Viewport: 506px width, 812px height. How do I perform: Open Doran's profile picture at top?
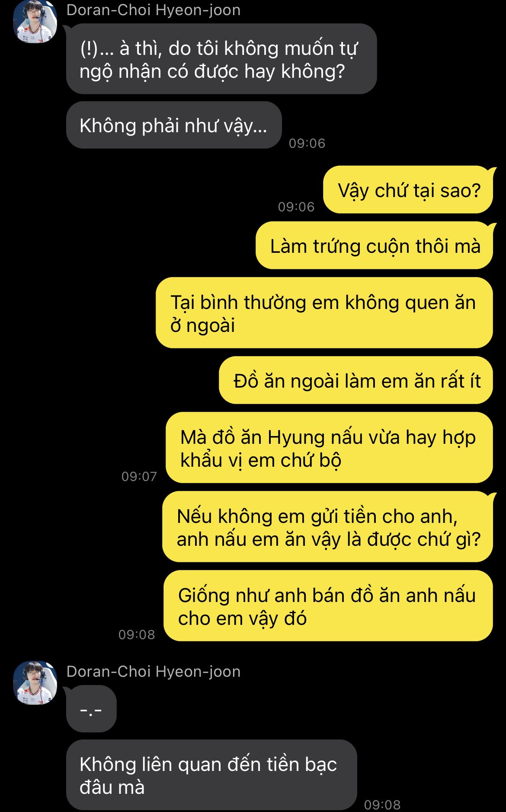pos(35,22)
